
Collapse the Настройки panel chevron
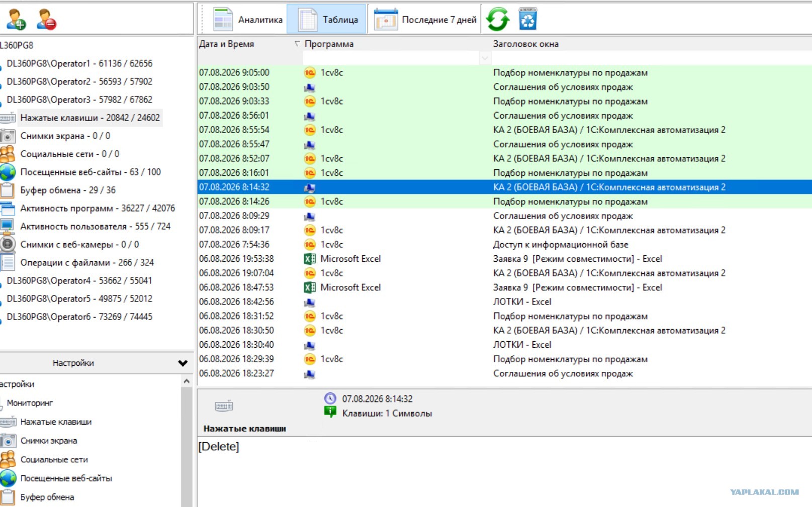click(183, 363)
